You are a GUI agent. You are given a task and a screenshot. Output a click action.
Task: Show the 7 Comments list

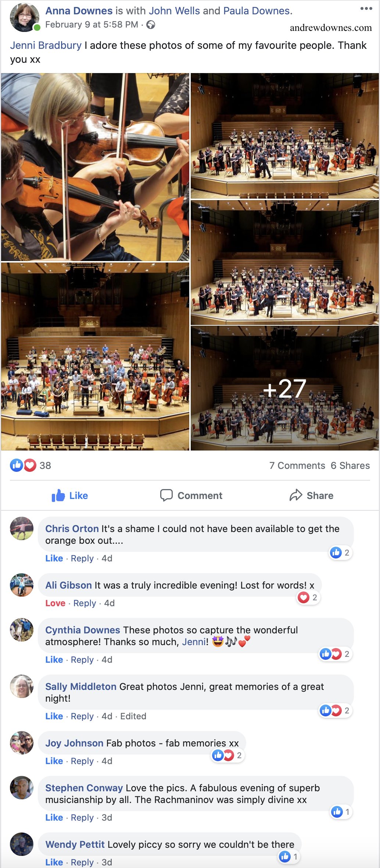tap(297, 466)
